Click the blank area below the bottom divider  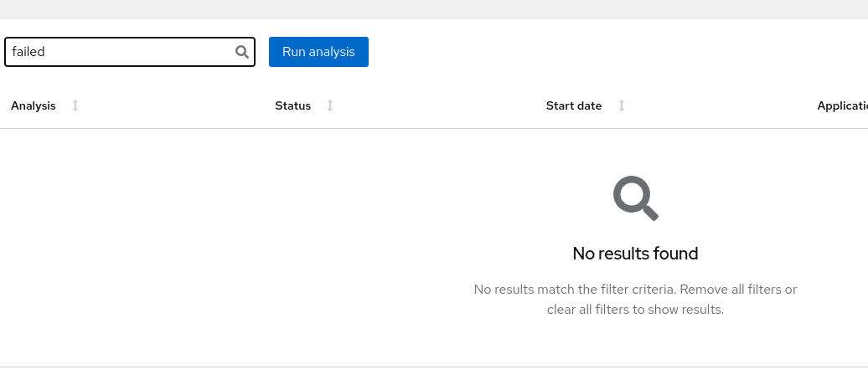click(x=434, y=377)
